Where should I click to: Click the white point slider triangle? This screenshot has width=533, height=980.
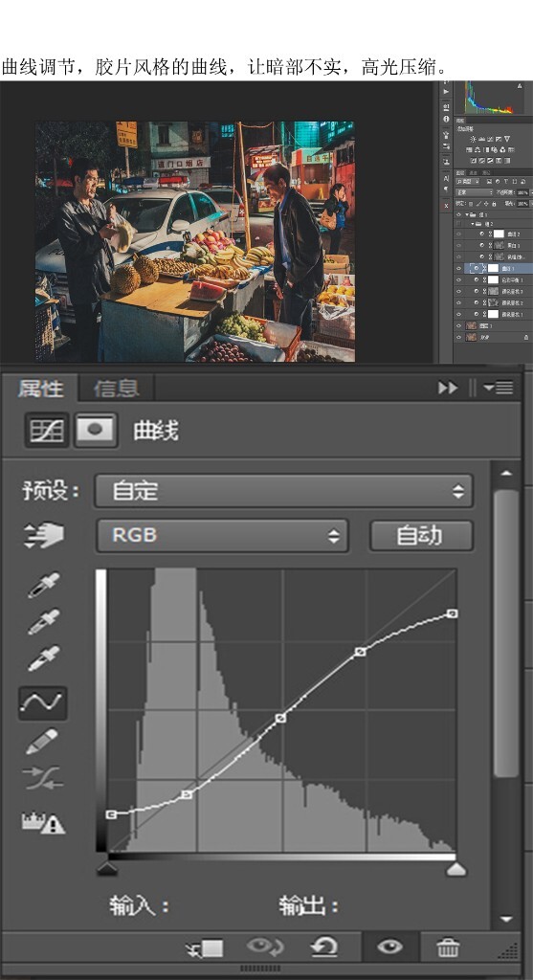(x=456, y=869)
